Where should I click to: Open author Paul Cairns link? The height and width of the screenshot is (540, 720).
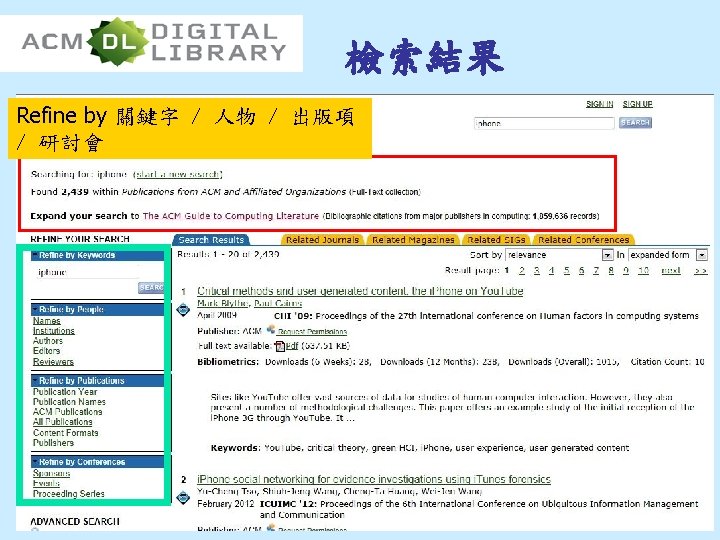278,303
